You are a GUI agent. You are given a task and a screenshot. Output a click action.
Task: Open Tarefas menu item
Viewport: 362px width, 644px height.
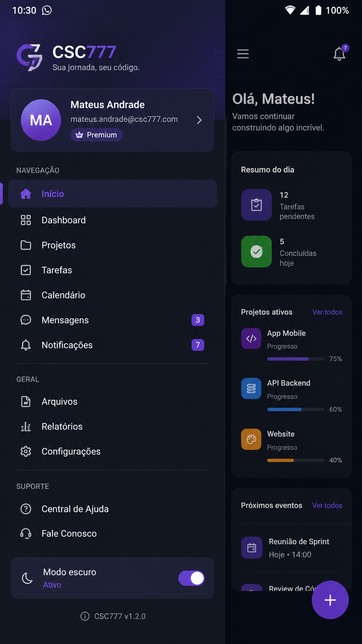[113, 270]
